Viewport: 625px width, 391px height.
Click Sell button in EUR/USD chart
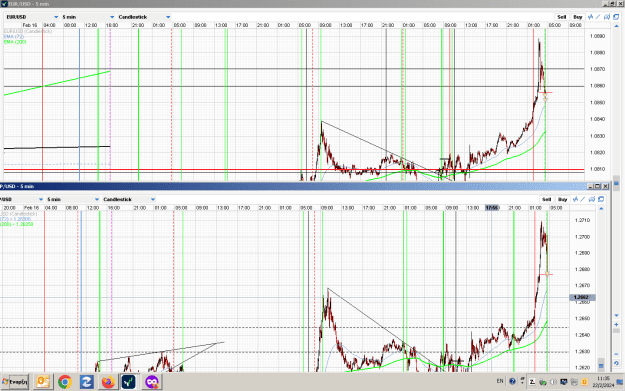(x=562, y=17)
